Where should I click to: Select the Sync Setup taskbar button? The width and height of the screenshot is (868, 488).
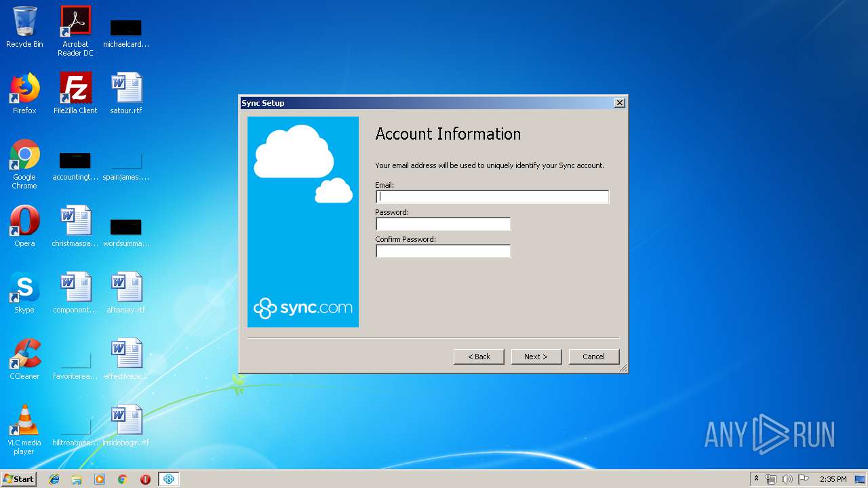[169, 479]
